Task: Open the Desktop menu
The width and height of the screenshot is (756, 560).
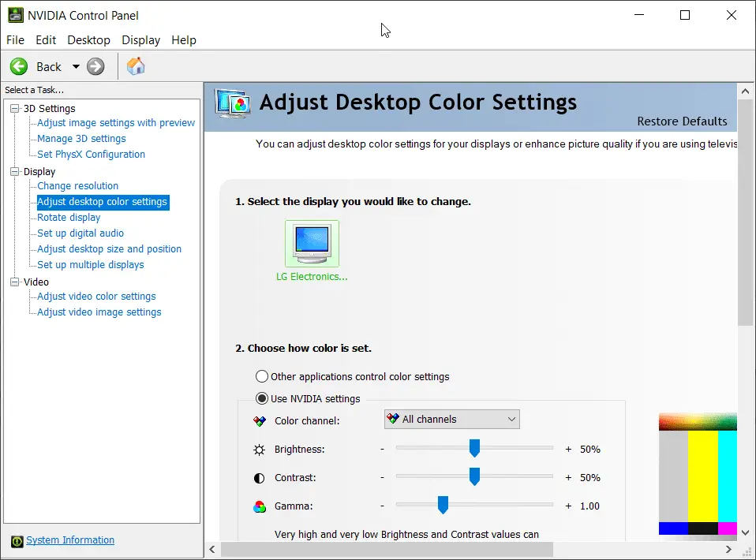Action: click(88, 40)
